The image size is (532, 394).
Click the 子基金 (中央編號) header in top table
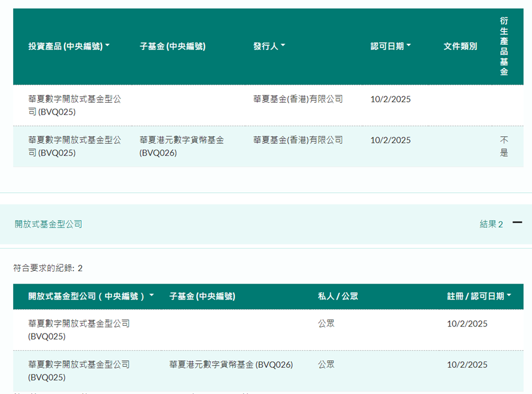click(x=173, y=46)
